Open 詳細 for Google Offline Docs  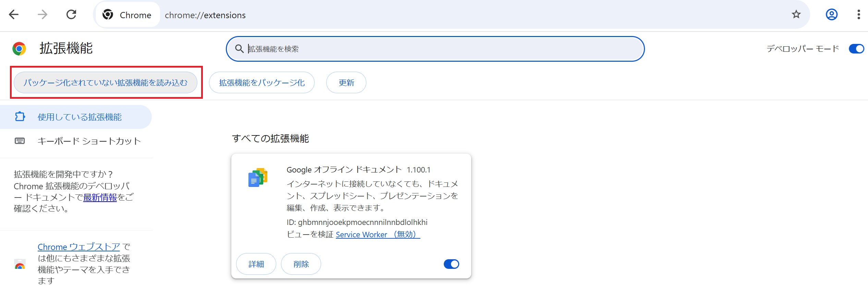pos(256,264)
